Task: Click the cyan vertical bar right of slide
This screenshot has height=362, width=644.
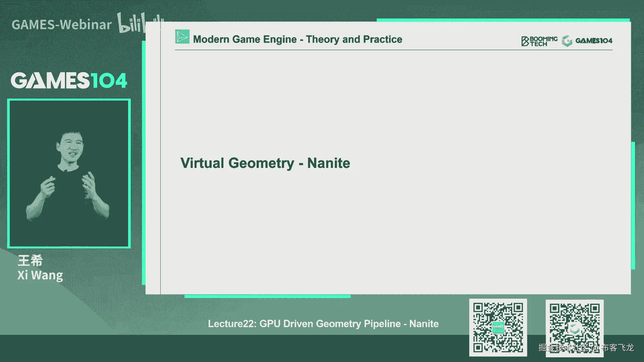Action: point(633,205)
